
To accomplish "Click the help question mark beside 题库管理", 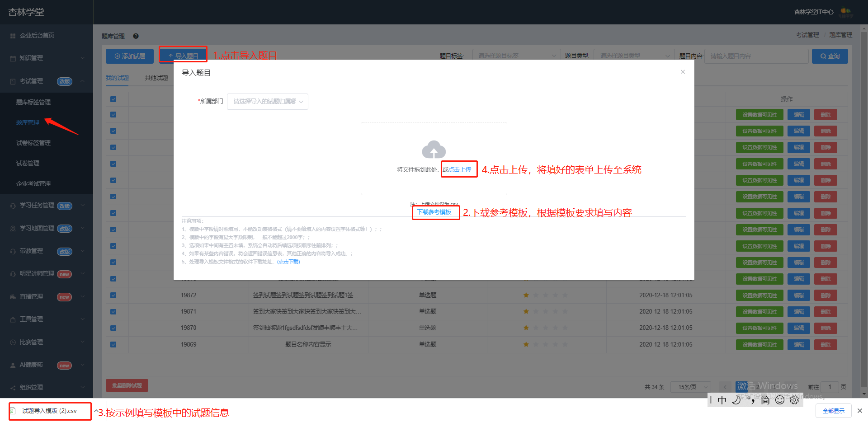I will 136,36.
